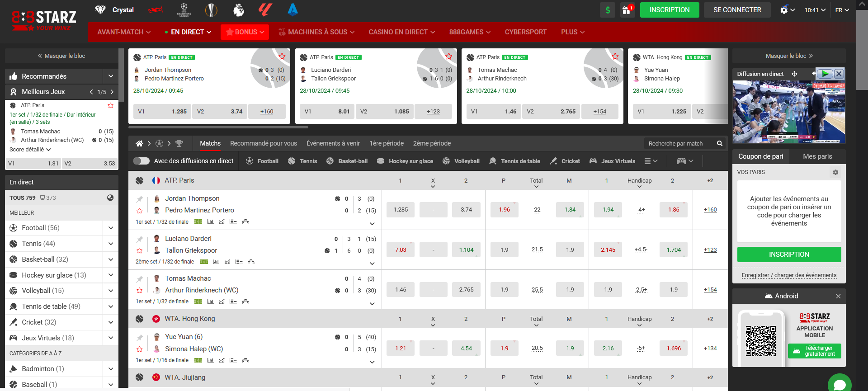Open the sports list menu icon
This screenshot has width=868, height=391.
[651, 161]
